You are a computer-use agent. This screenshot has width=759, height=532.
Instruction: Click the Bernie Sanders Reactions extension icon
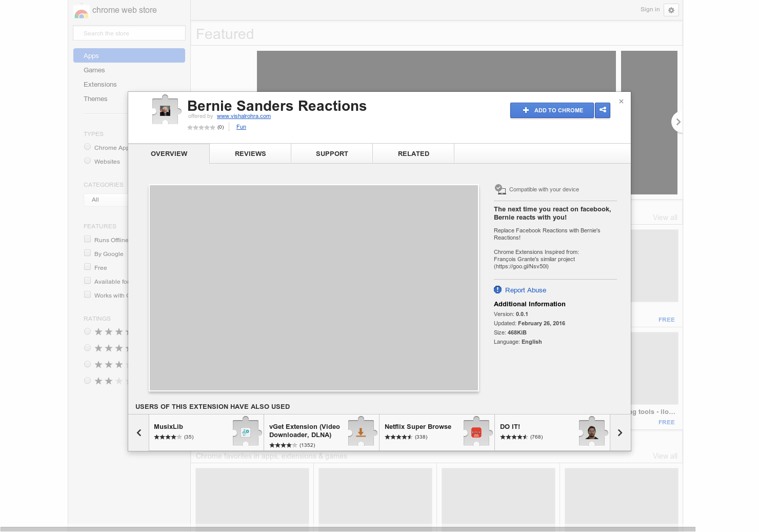tap(166, 110)
